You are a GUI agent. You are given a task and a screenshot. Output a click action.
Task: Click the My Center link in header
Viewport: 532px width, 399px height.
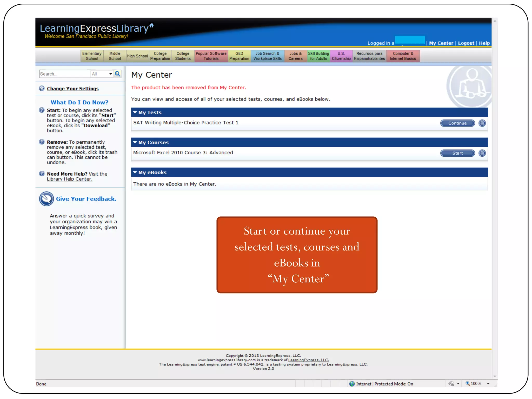[441, 43]
